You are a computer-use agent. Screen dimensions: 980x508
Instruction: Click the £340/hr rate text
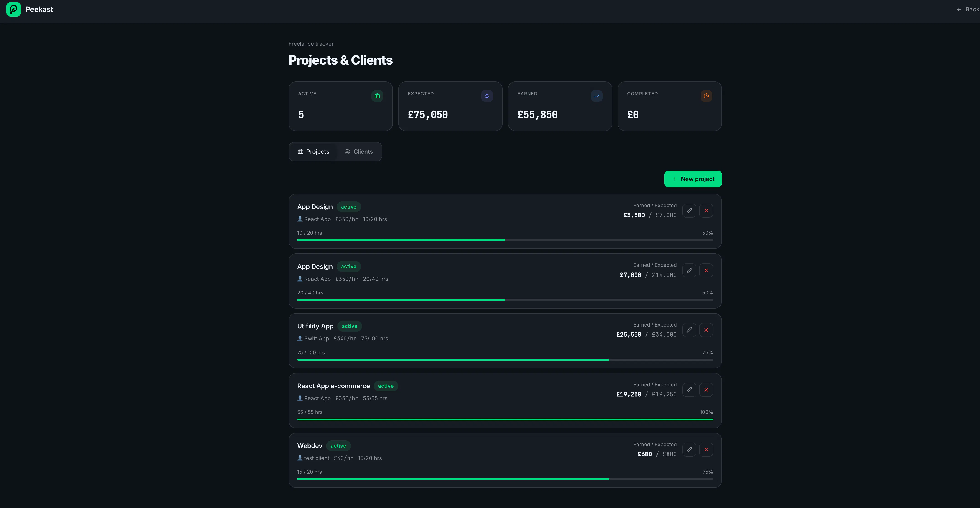click(x=345, y=338)
